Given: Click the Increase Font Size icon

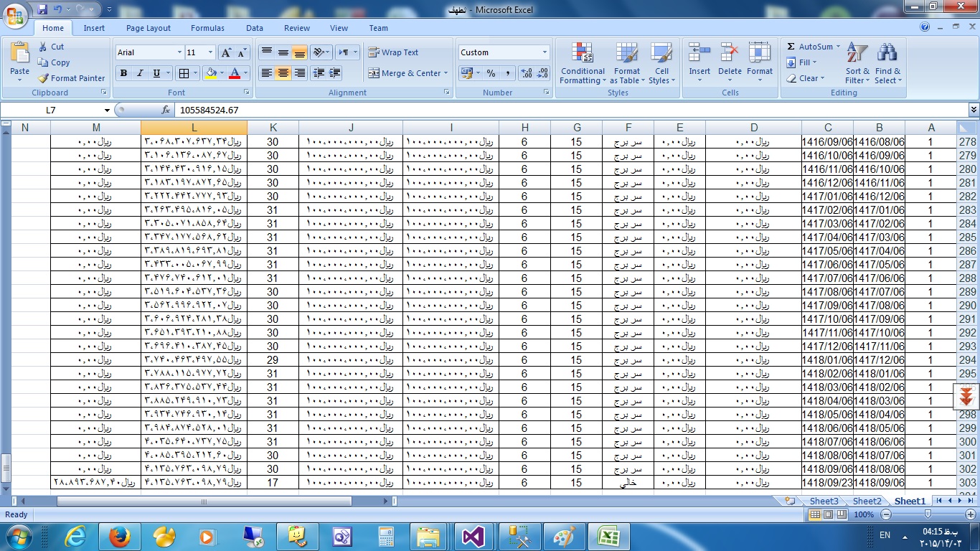Looking at the screenshot, I should click(226, 52).
